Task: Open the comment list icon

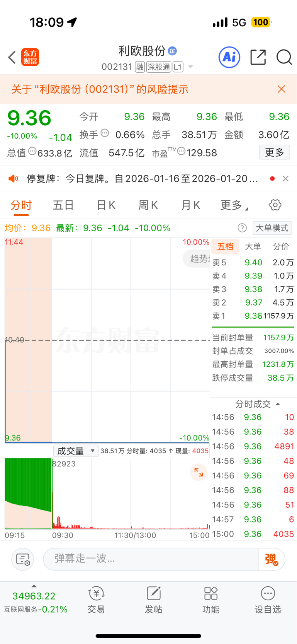Action: [x=23, y=559]
